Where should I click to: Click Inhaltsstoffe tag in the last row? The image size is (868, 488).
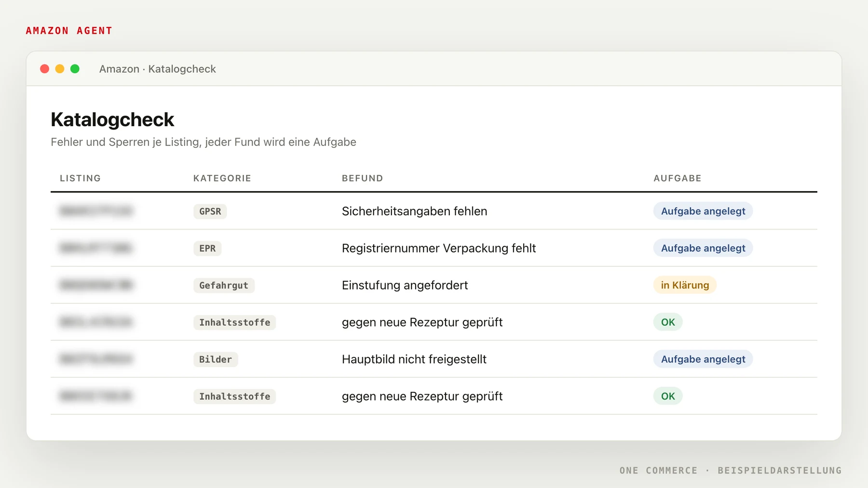coord(234,396)
